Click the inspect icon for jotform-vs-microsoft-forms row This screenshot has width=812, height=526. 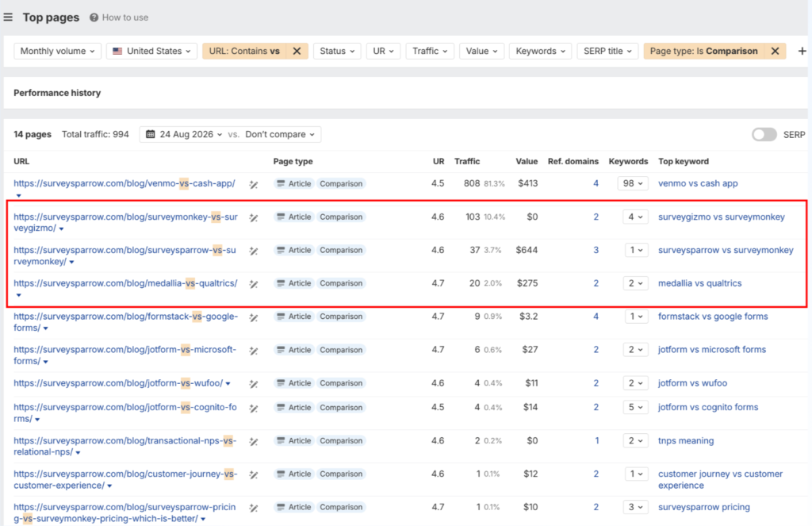253,351
